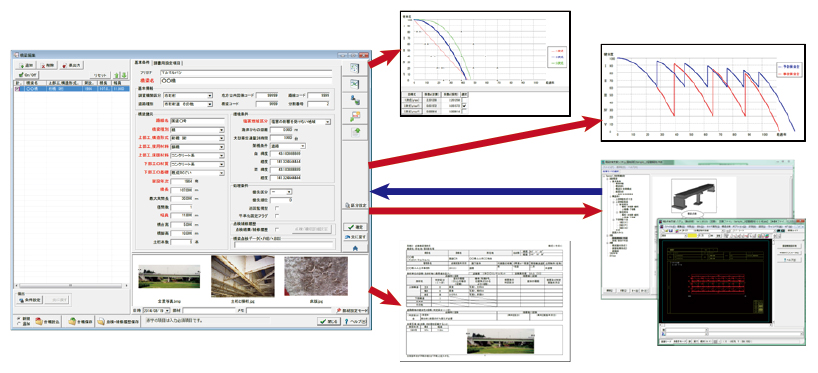Expand the 塩害地域区分 combo box
The image size is (818, 373).
tap(299, 122)
